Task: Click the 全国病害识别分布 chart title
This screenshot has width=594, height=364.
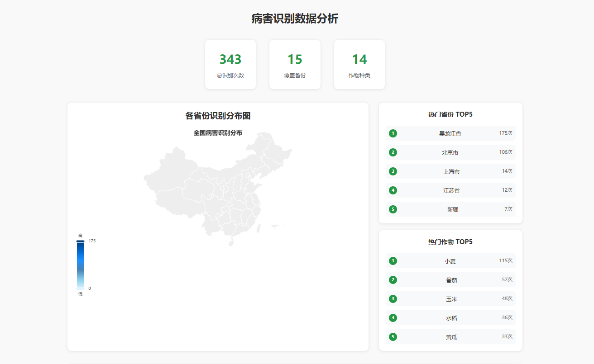Action: coord(218,133)
